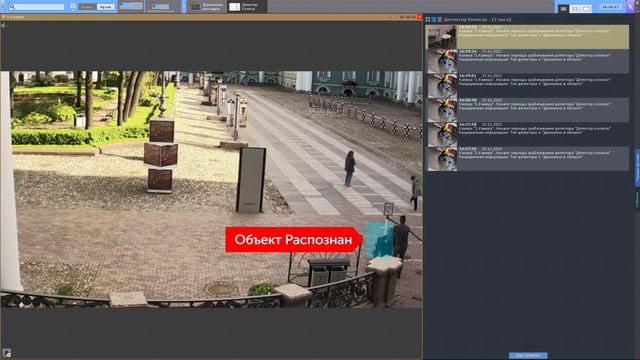Open the Детектор Колеси layout tab
The width and height of the screenshot is (640, 360).
(247, 6)
